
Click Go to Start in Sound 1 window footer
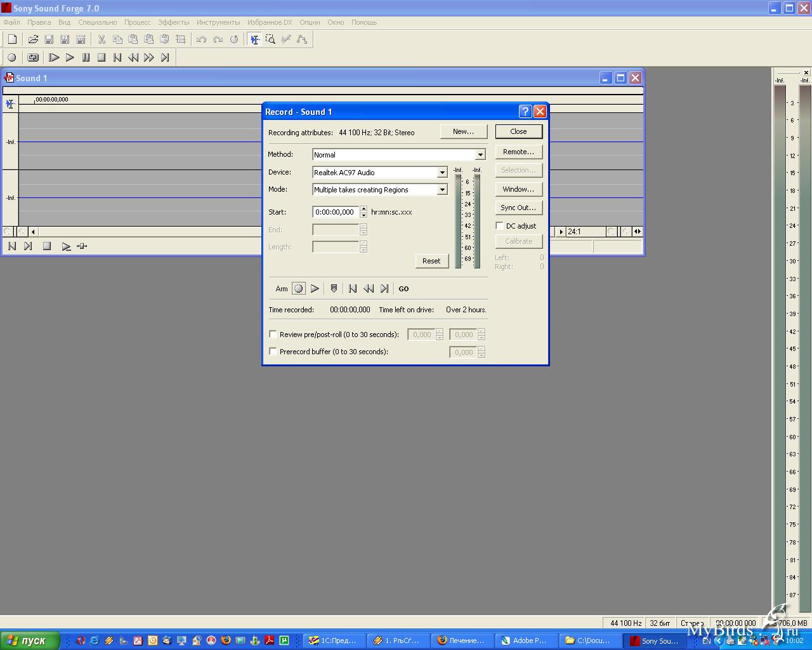point(12,246)
